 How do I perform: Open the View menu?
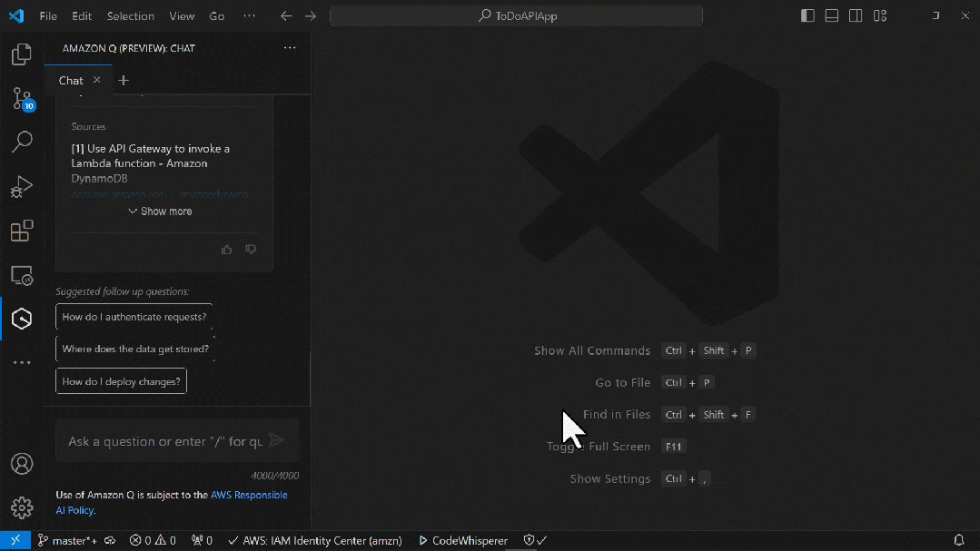[x=182, y=16]
